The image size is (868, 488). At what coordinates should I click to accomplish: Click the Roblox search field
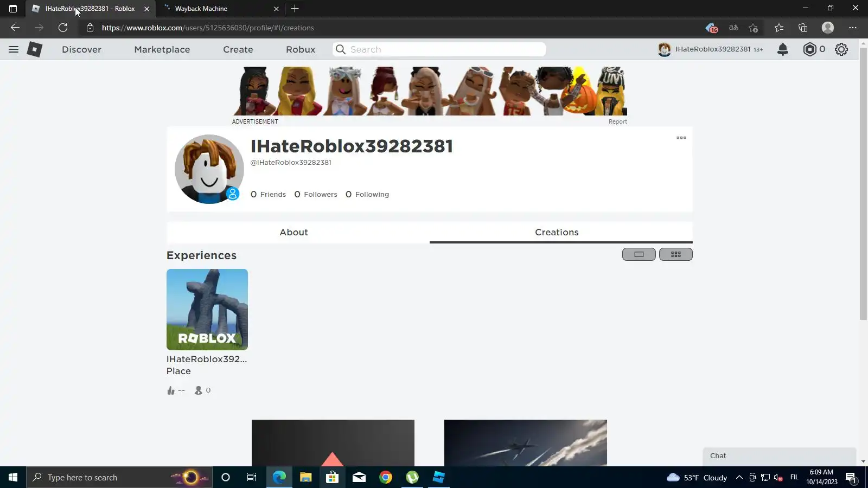(x=439, y=49)
